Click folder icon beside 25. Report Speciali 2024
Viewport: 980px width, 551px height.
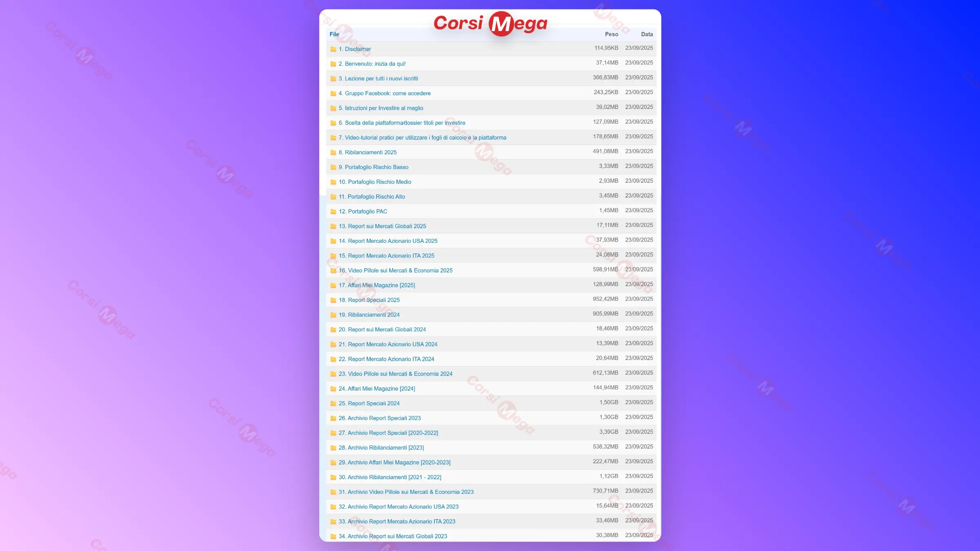pyautogui.click(x=333, y=404)
